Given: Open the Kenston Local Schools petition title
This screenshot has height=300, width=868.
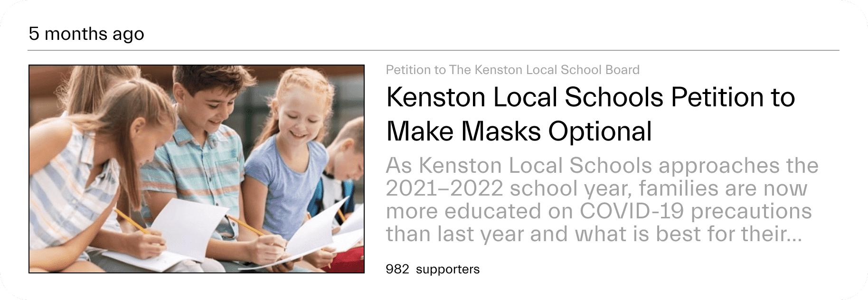Looking at the screenshot, I should (x=590, y=114).
